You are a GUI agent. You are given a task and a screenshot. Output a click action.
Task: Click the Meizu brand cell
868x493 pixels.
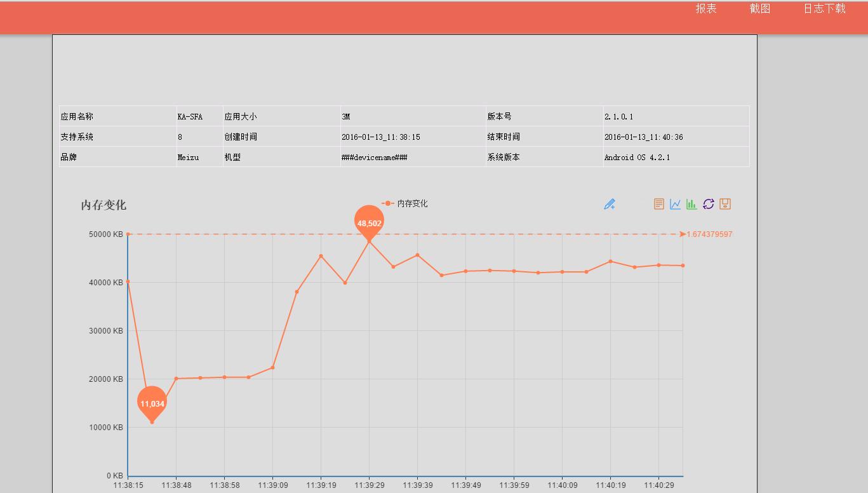point(187,157)
